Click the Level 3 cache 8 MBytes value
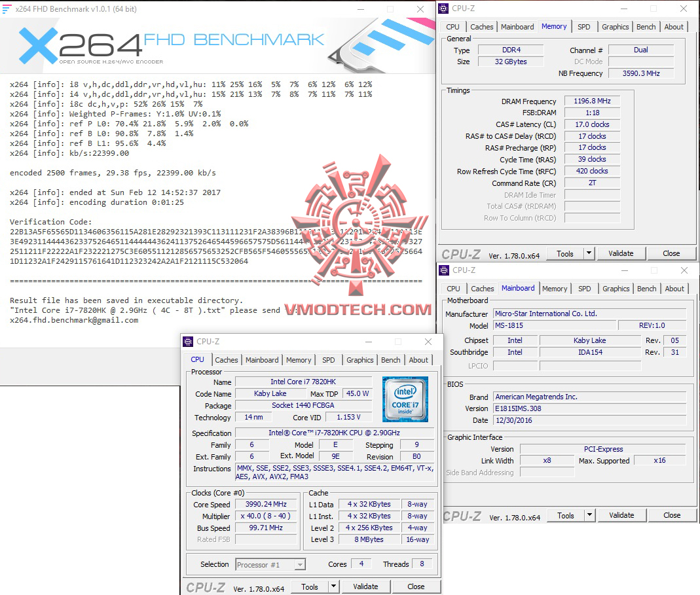 point(369,539)
